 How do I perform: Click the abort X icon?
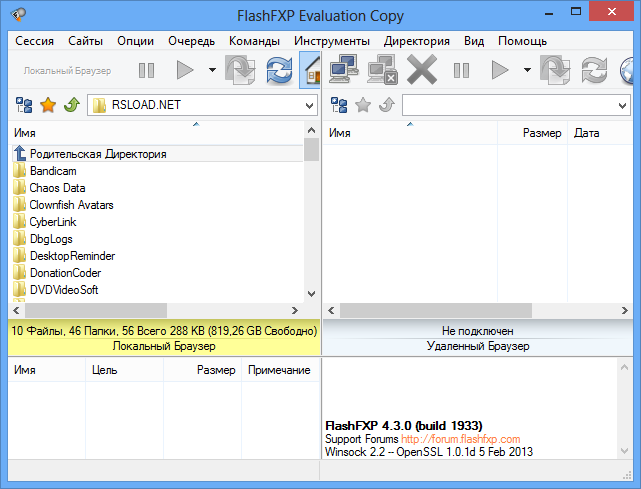pyautogui.click(x=422, y=70)
